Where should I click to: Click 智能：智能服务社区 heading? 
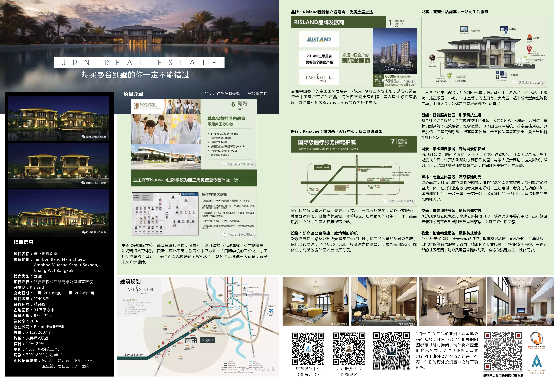pyautogui.click(x=451, y=115)
